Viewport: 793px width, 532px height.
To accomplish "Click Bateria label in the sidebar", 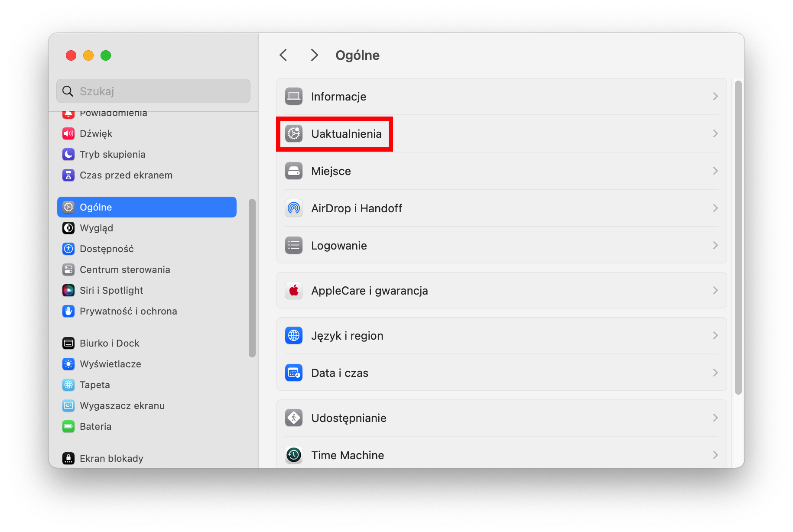I will pyautogui.click(x=95, y=426).
